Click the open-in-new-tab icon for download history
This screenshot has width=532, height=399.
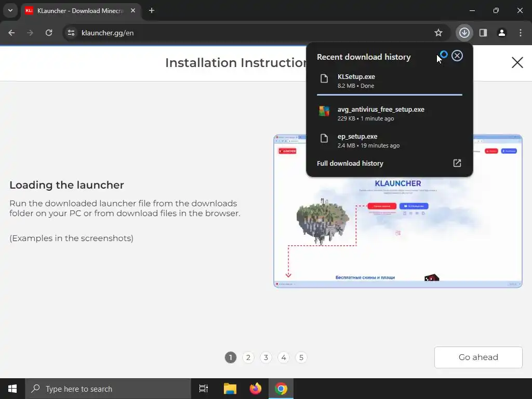pos(457,163)
